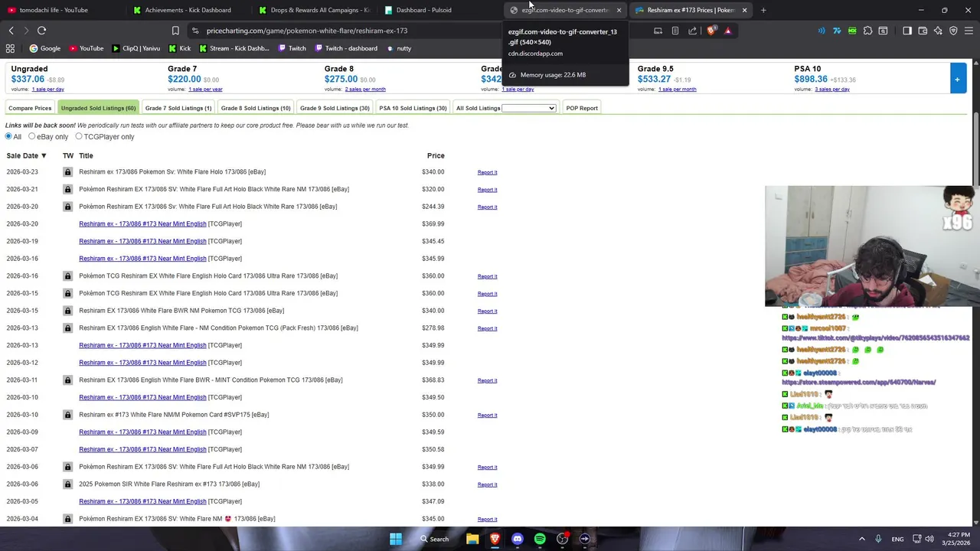Select the All listings radio button
The height and width of the screenshot is (551, 980).
click(x=8, y=136)
